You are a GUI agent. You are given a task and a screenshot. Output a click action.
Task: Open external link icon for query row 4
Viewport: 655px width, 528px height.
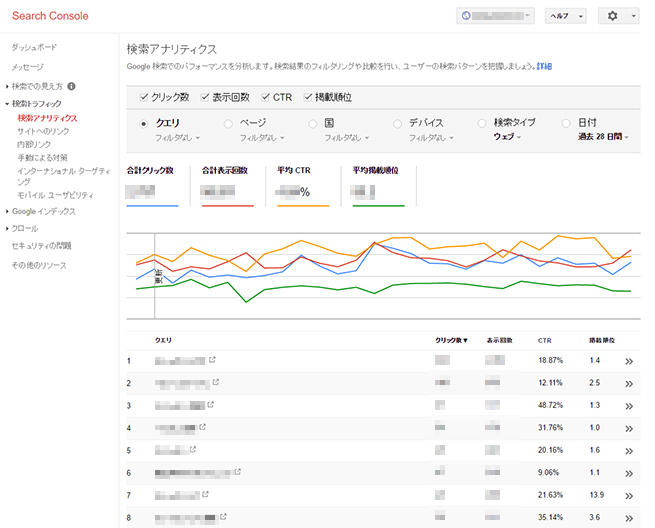(x=202, y=427)
